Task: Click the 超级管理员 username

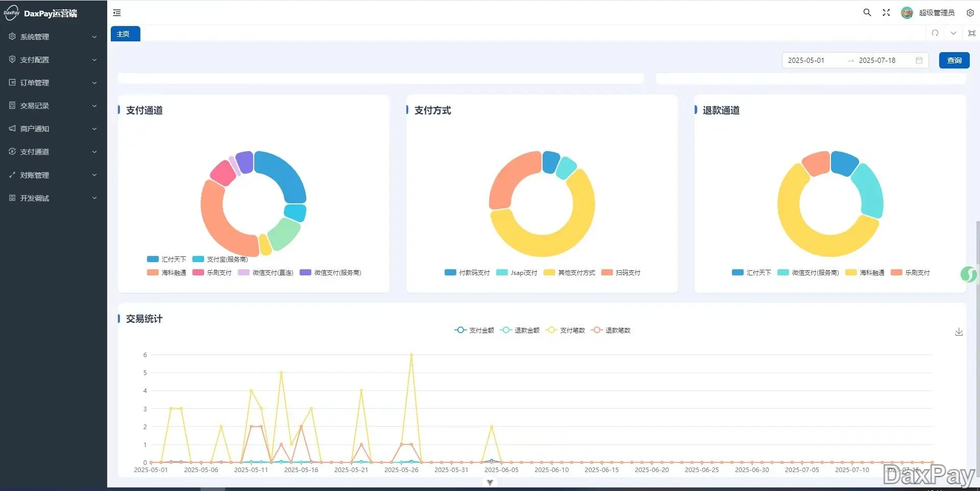Action: point(937,13)
